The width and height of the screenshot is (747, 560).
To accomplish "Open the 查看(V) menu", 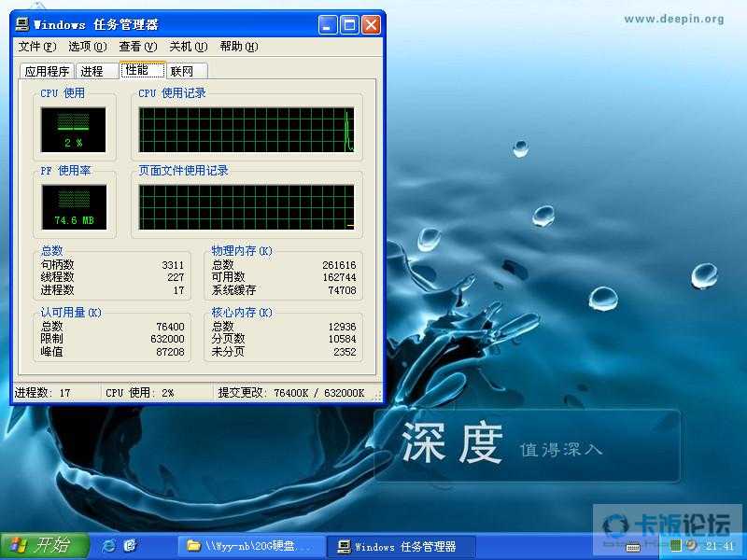I will point(138,46).
